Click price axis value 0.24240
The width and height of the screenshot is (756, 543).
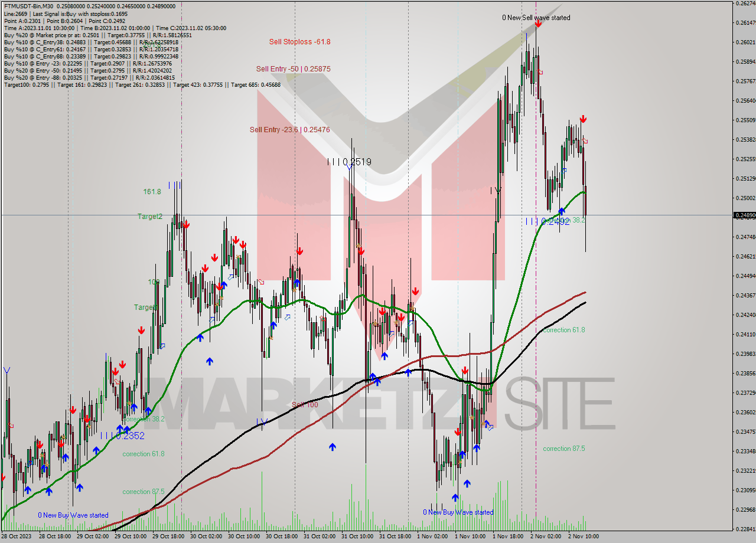745,315
